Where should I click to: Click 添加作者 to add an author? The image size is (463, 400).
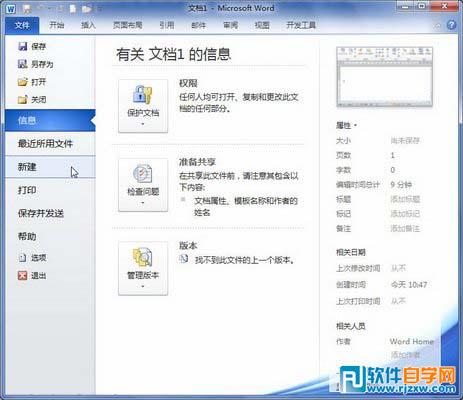[x=405, y=355]
